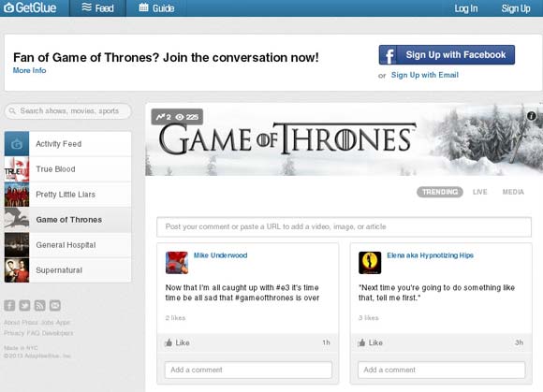
Task: Click the 1h timestamp on Mike's post
Action: point(326,342)
